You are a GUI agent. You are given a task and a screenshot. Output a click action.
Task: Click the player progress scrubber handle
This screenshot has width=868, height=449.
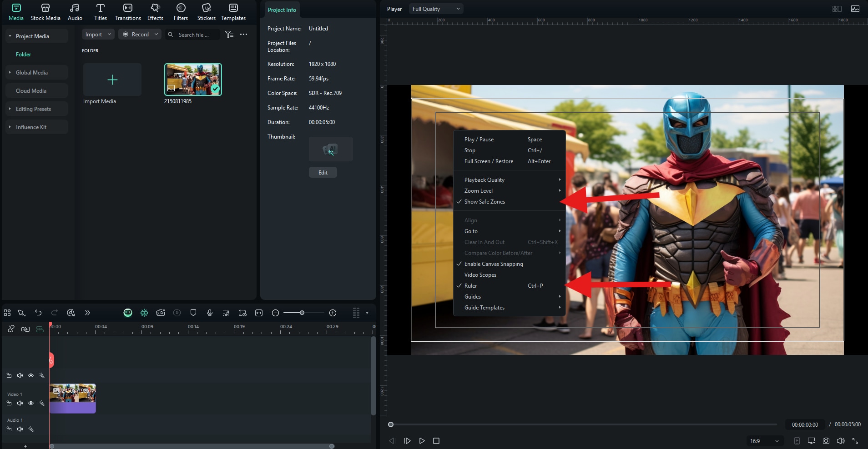click(390, 424)
